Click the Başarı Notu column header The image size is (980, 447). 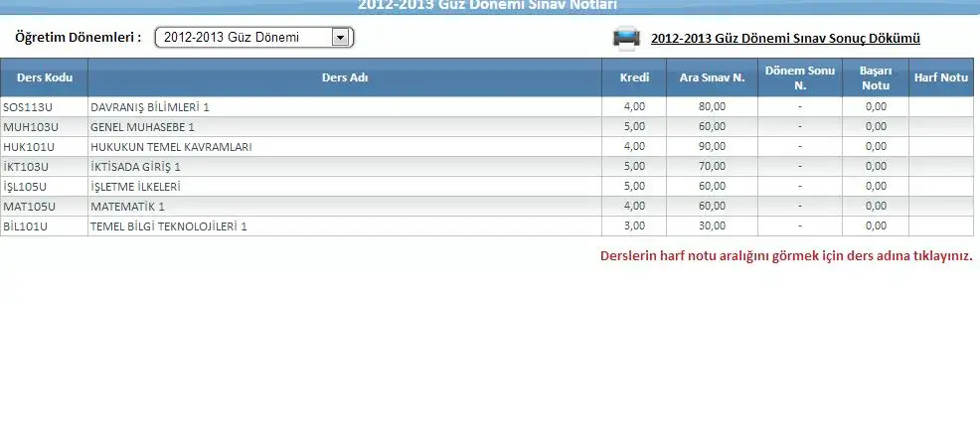click(875, 77)
